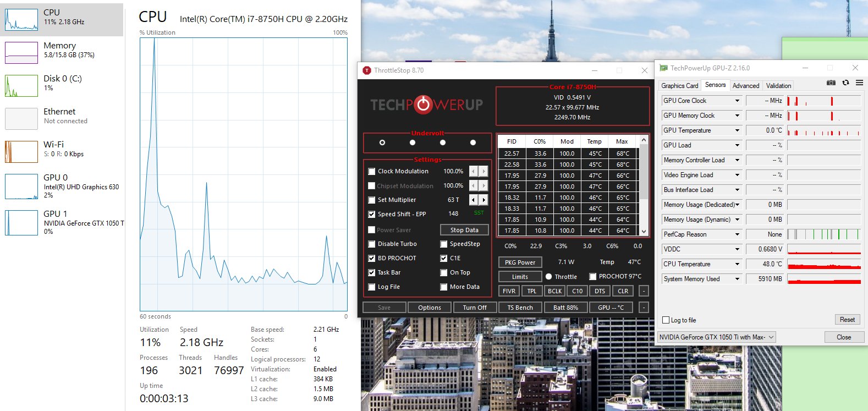Expand the GPU Load sensor dropdown
The image size is (868, 411).
coord(737,145)
